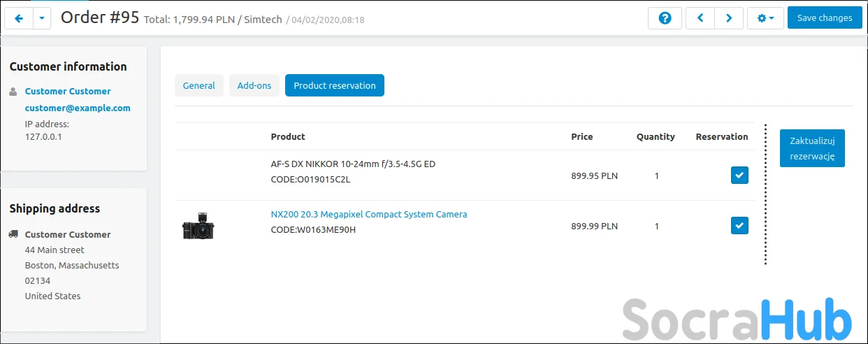Switch to the General tab

(199, 85)
